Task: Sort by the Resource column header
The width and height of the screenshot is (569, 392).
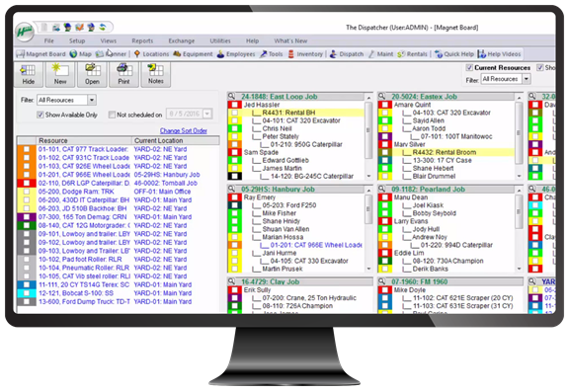Action: pyautogui.click(x=84, y=140)
